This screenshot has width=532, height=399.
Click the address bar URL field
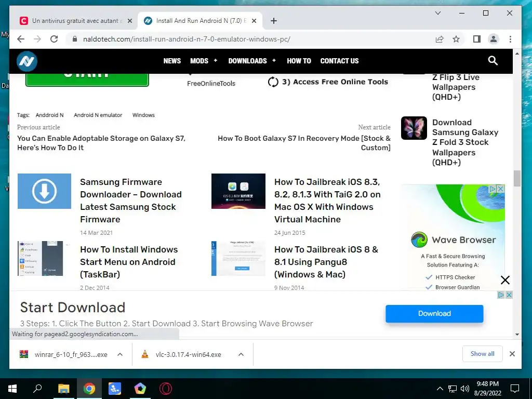click(x=251, y=39)
